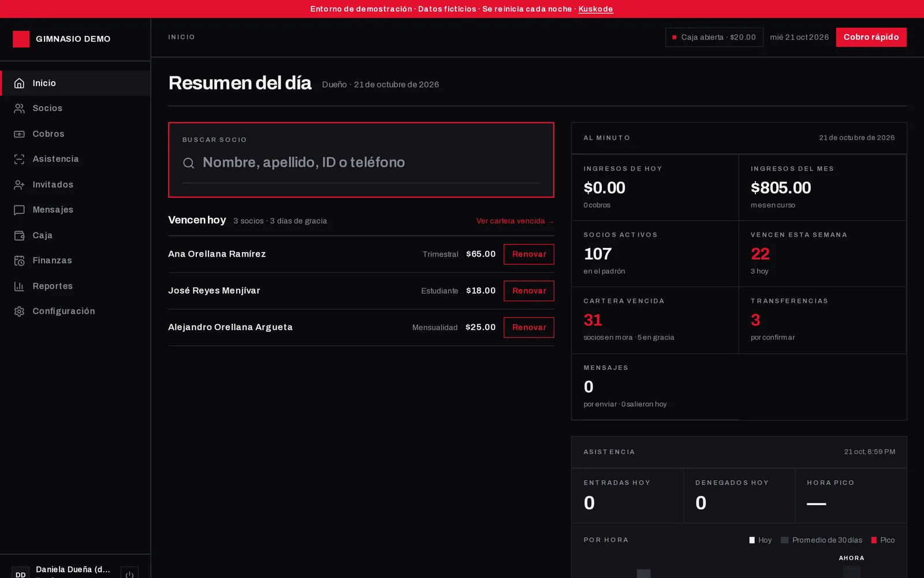Click the Cobros banknote icon
This screenshot has width=924, height=578.
click(19, 134)
